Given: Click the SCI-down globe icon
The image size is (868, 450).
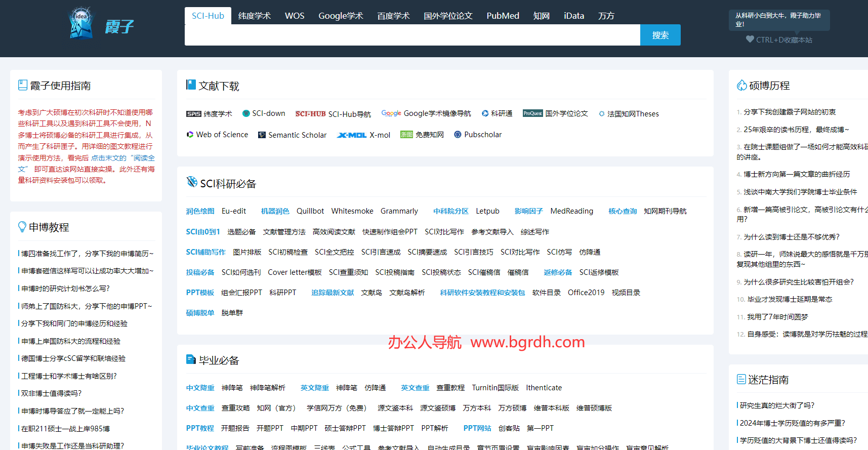Looking at the screenshot, I should [x=246, y=113].
